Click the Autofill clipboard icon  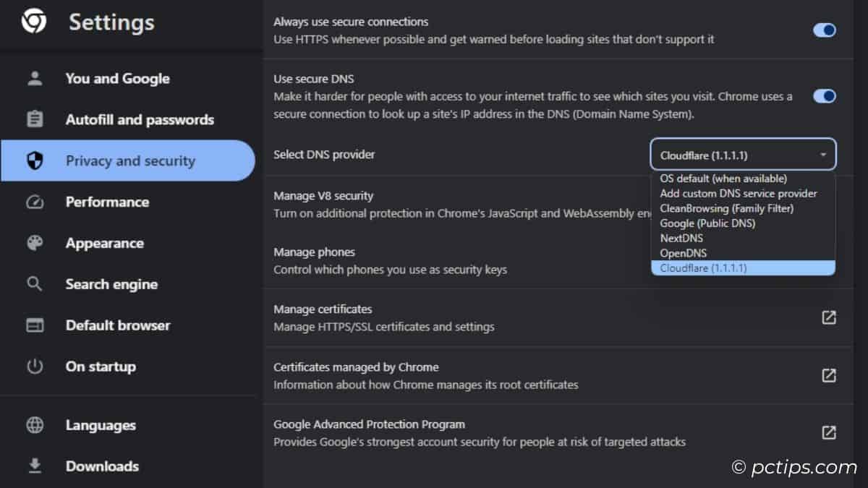coord(35,119)
